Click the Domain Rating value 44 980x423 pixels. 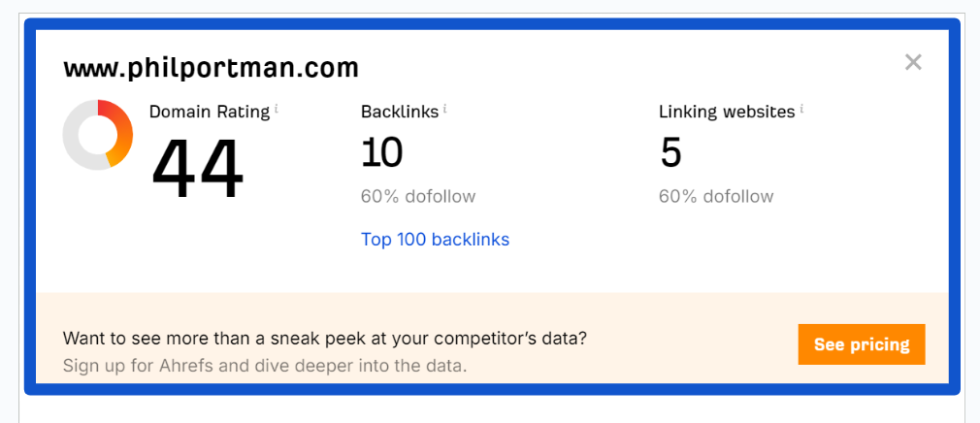point(198,168)
